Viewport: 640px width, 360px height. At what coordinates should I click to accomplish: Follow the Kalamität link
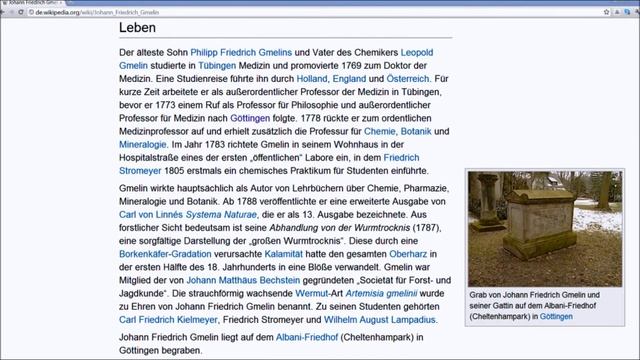[x=284, y=254]
